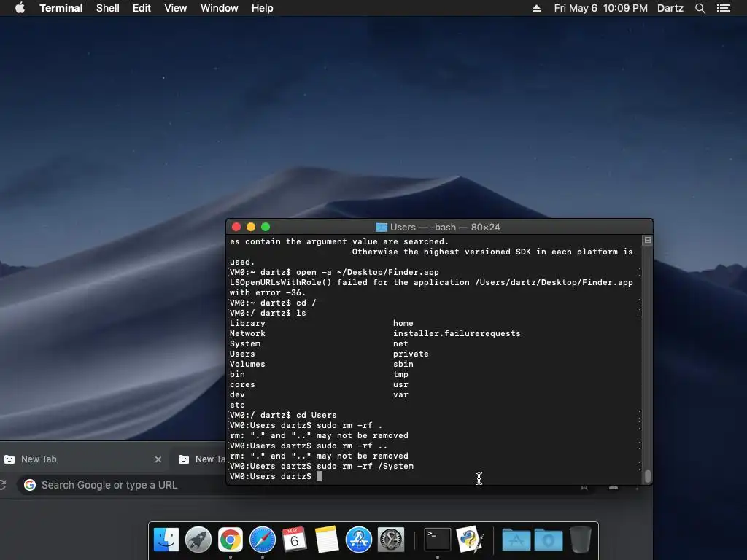Minimize Terminal with the yellow button

(251, 227)
